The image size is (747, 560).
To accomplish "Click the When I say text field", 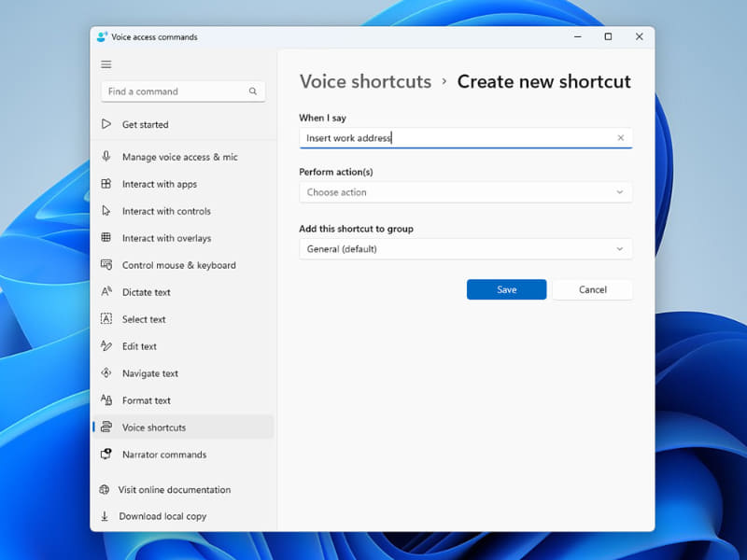I will pos(458,137).
